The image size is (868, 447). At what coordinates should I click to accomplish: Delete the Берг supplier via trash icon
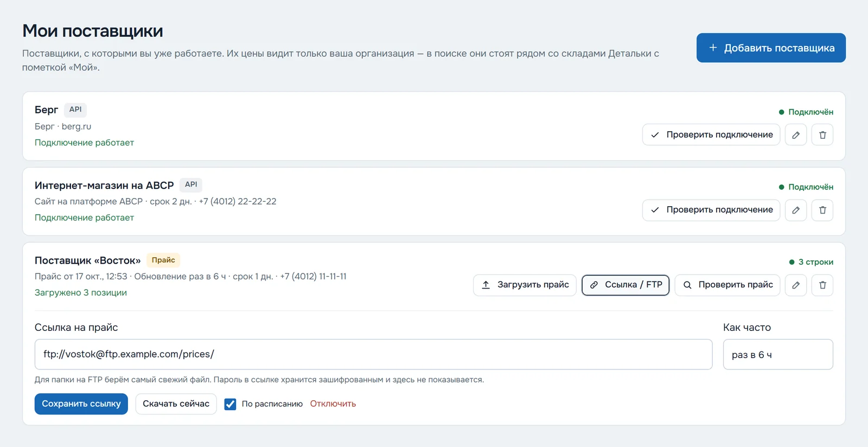(x=822, y=135)
